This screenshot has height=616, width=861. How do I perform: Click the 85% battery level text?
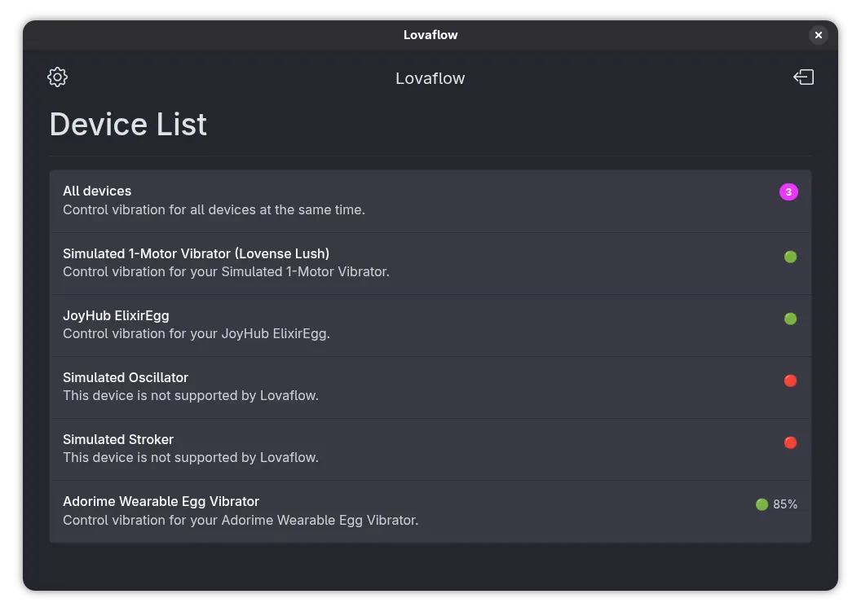tap(785, 504)
